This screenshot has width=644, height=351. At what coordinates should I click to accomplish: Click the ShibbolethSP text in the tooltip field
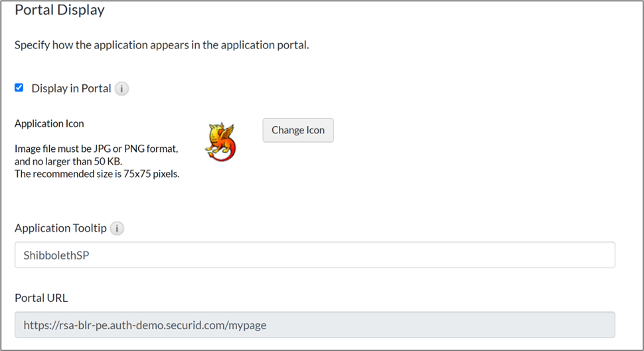point(56,255)
